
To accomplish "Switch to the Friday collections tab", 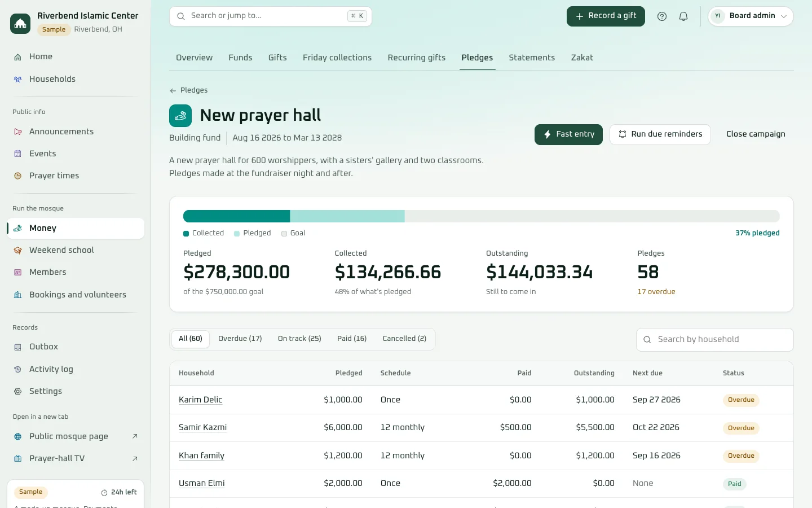I will point(337,58).
